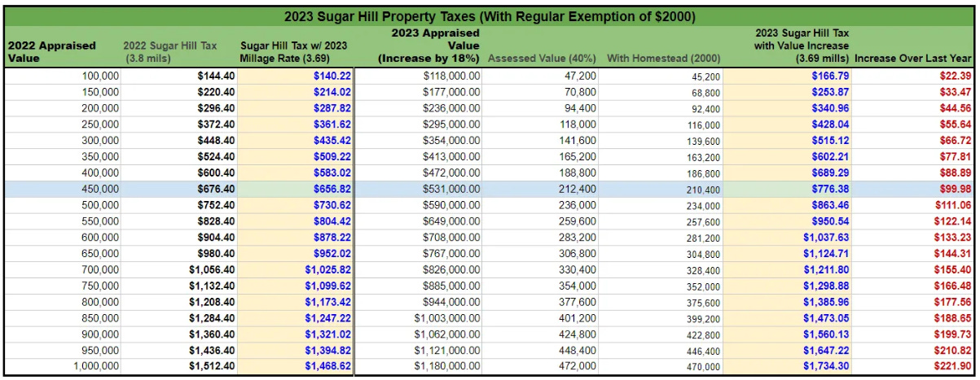Select the highlighted cell $776.38
The height and width of the screenshot is (380, 980).
pyautogui.click(x=788, y=189)
